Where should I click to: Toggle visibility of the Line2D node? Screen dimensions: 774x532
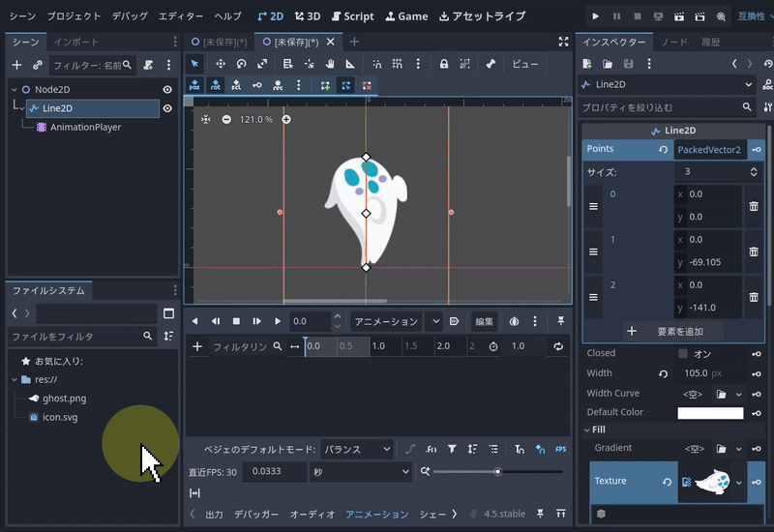pos(167,108)
